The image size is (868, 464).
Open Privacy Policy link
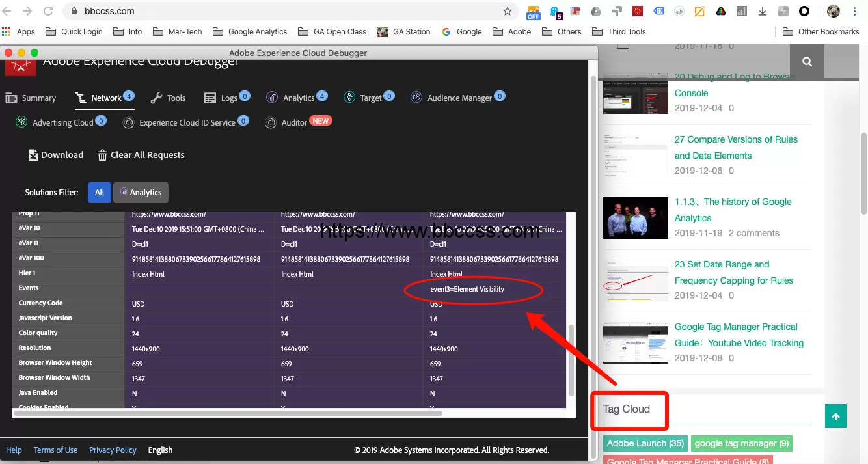[113, 450]
